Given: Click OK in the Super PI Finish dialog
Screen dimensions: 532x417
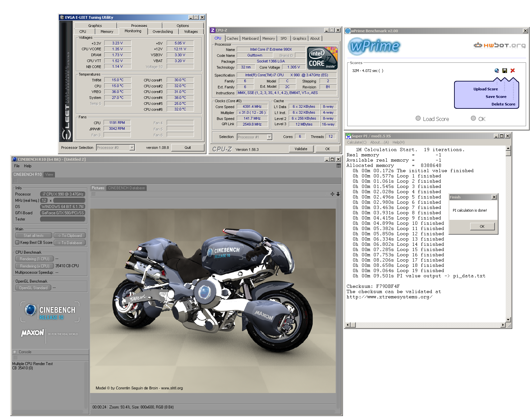Looking at the screenshot, I should (482, 226).
